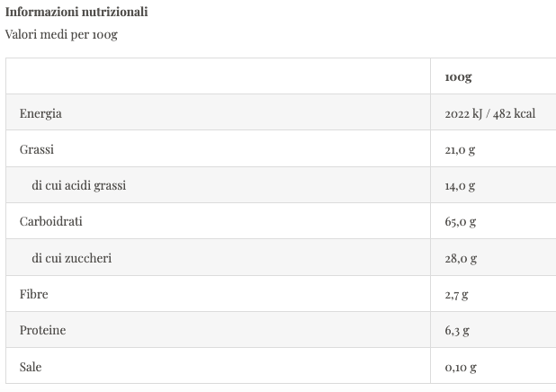Select the "di cui acidi grassi" label
The height and width of the screenshot is (392, 556).
tap(79, 186)
